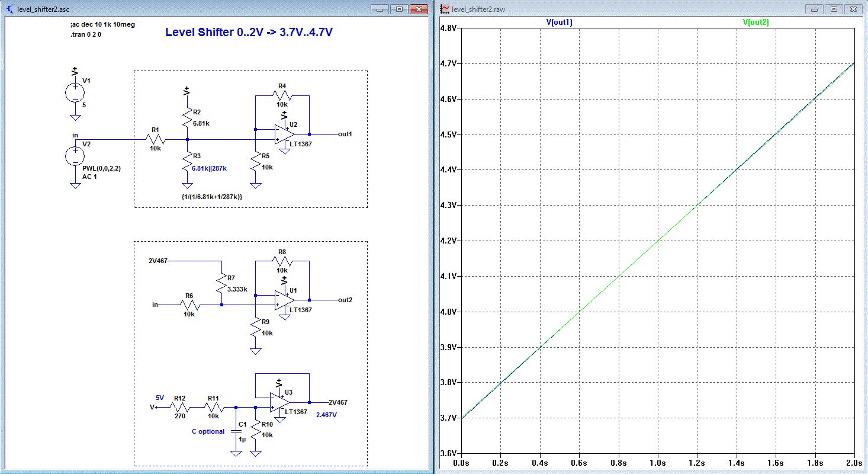This screenshot has width=868, height=474.
Task: Click the R4 feedback resistor
Action: coord(281,95)
